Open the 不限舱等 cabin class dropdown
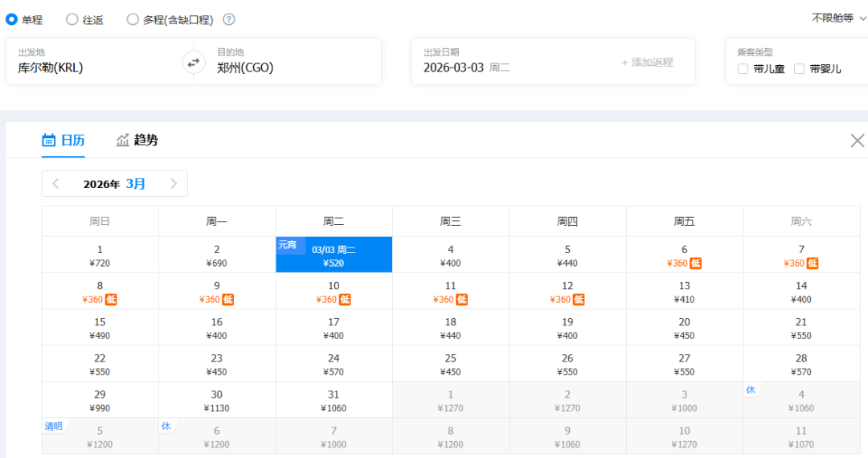Screen dimensions: 868x458 pos(838,18)
